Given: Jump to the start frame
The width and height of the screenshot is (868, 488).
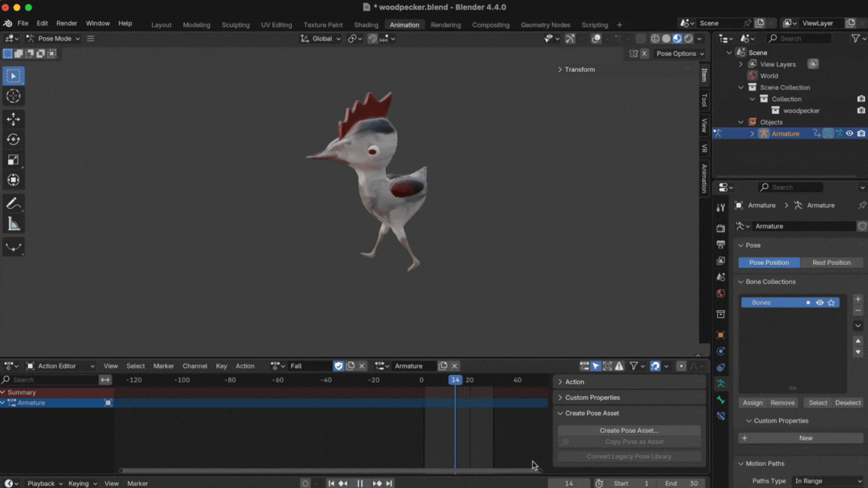Looking at the screenshot, I should coord(331,483).
